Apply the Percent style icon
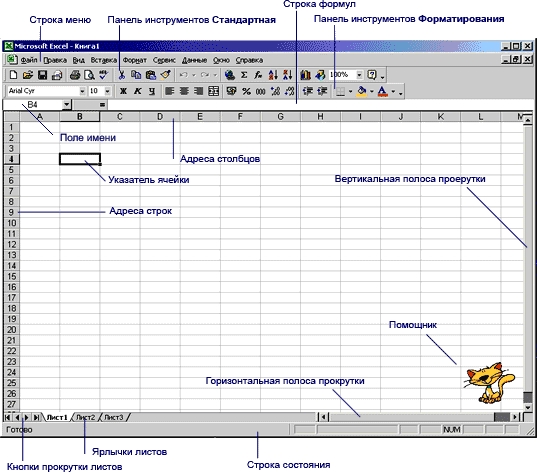 (246, 91)
